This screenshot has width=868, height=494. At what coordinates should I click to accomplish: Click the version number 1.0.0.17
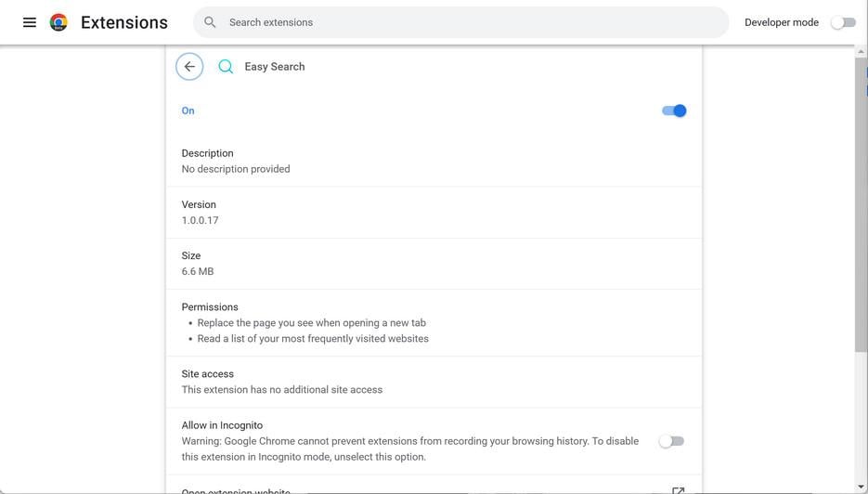(x=201, y=220)
